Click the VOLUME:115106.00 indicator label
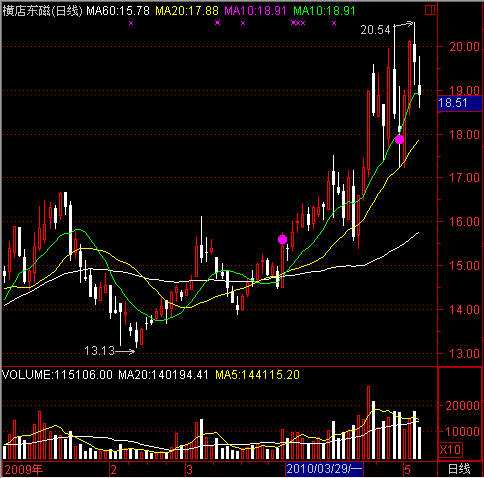484x478 pixels. (58, 375)
